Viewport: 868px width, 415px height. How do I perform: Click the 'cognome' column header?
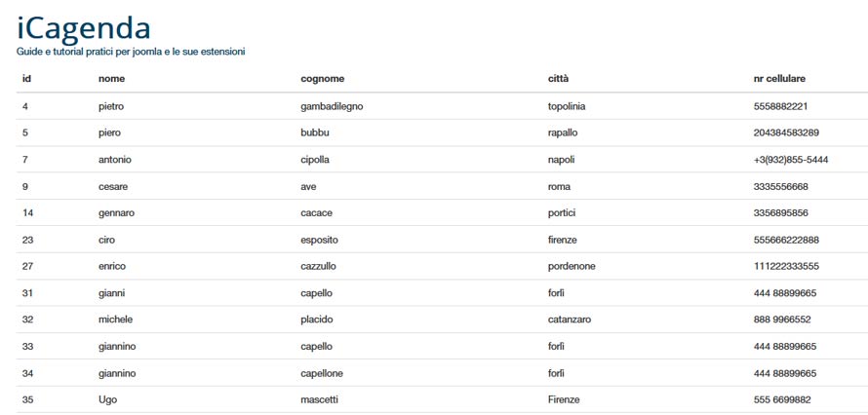tap(322, 79)
